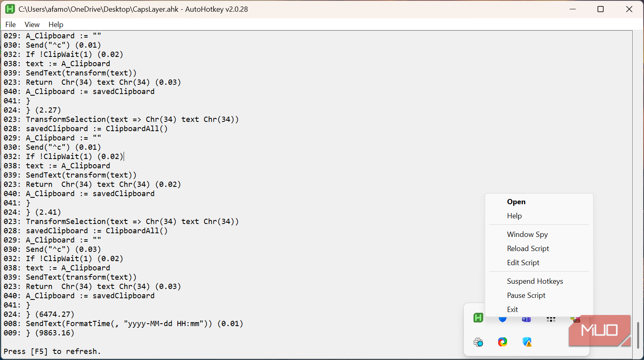
Task: Open the View menu
Action: [x=32, y=25]
